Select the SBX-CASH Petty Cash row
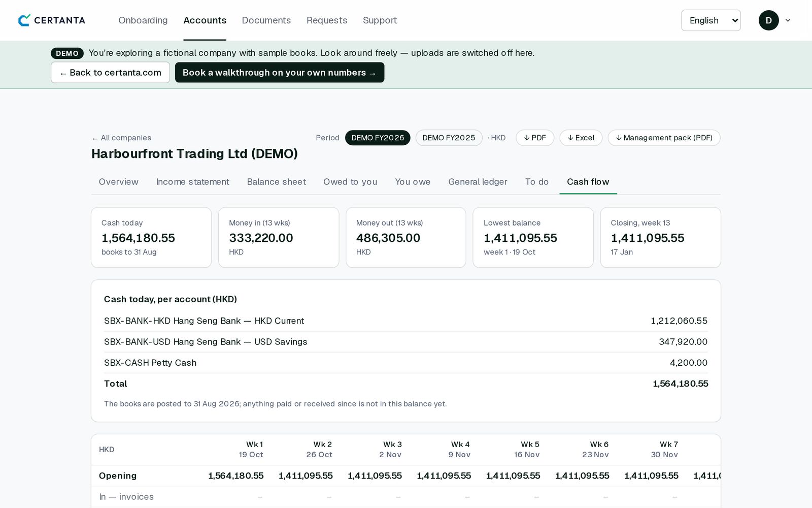Image resolution: width=812 pixels, height=508 pixels. [406, 363]
